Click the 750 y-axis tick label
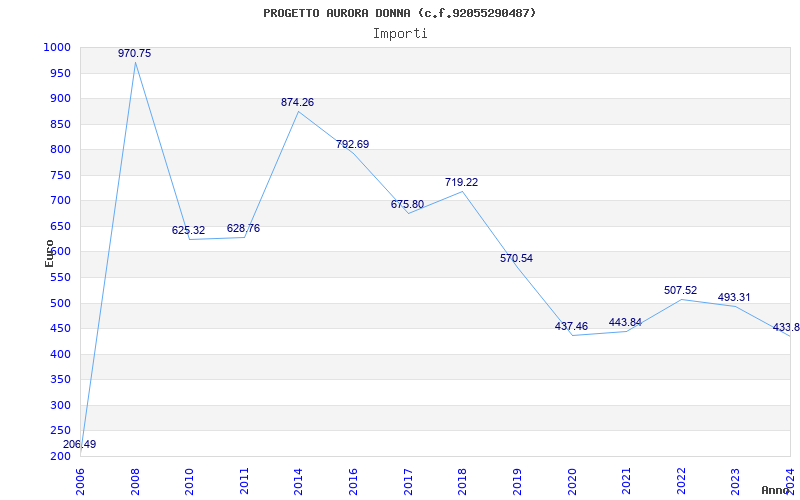The width and height of the screenshot is (800, 500). point(60,175)
